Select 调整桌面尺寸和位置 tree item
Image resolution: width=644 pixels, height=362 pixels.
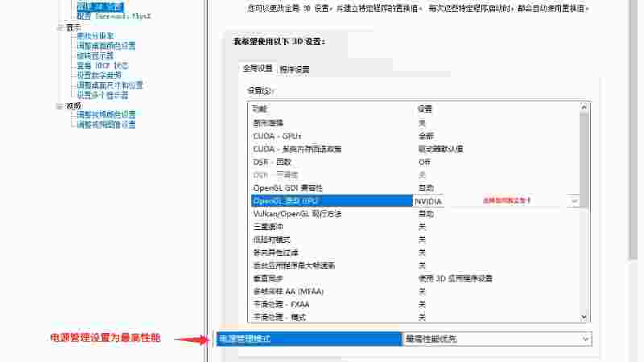tap(109, 85)
